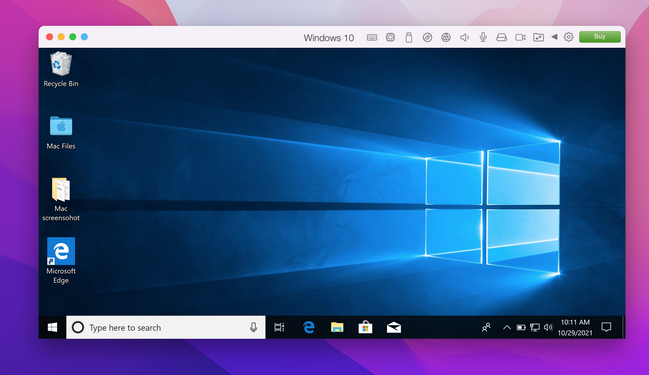Open the hard disk drive icon in Parallels toolbar
Image resolution: width=649 pixels, height=375 pixels.
(501, 38)
